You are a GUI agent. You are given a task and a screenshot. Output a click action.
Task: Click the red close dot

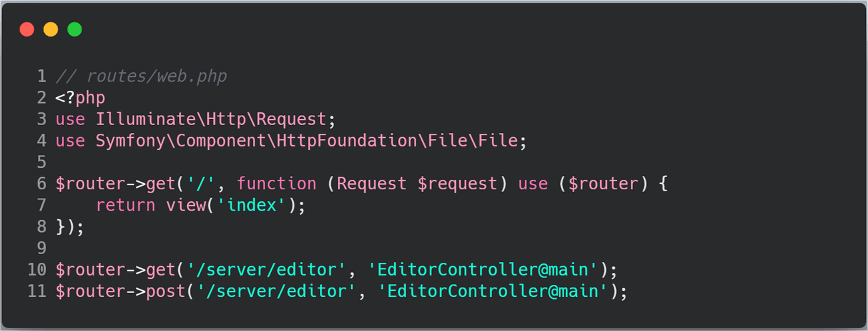[27, 29]
